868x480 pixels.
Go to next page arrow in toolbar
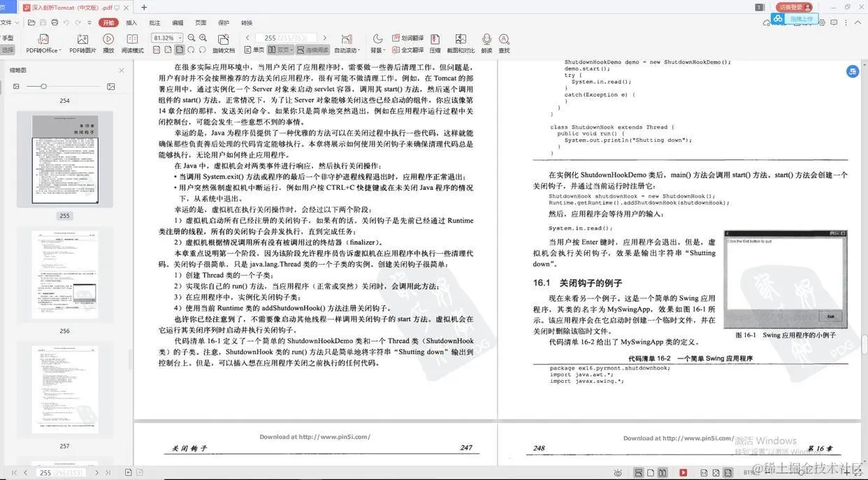324,38
